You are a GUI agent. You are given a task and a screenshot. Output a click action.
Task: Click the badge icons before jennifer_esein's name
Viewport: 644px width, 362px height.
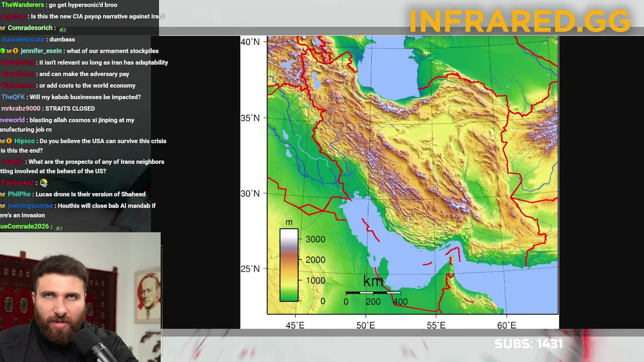point(9,51)
